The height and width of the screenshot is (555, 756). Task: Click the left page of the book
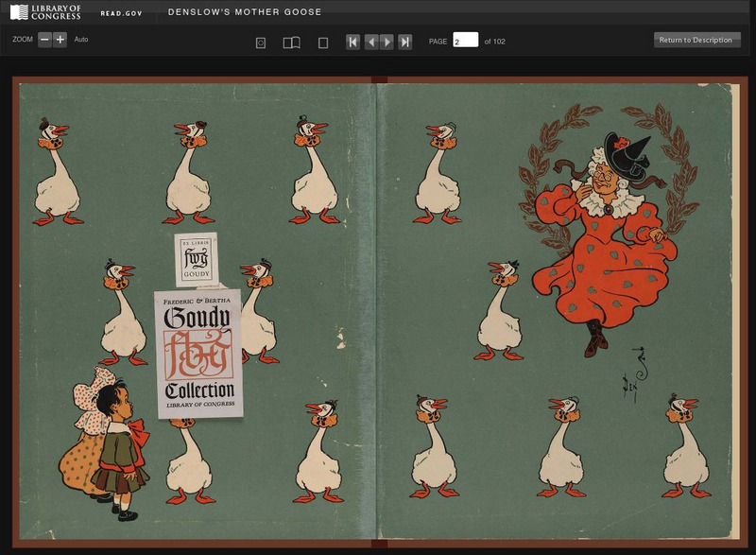click(x=197, y=311)
